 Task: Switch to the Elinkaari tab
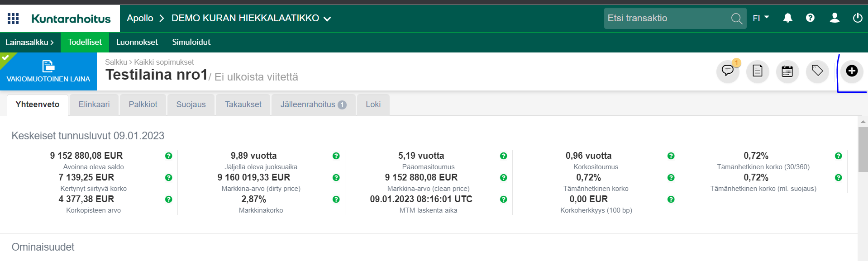94,104
